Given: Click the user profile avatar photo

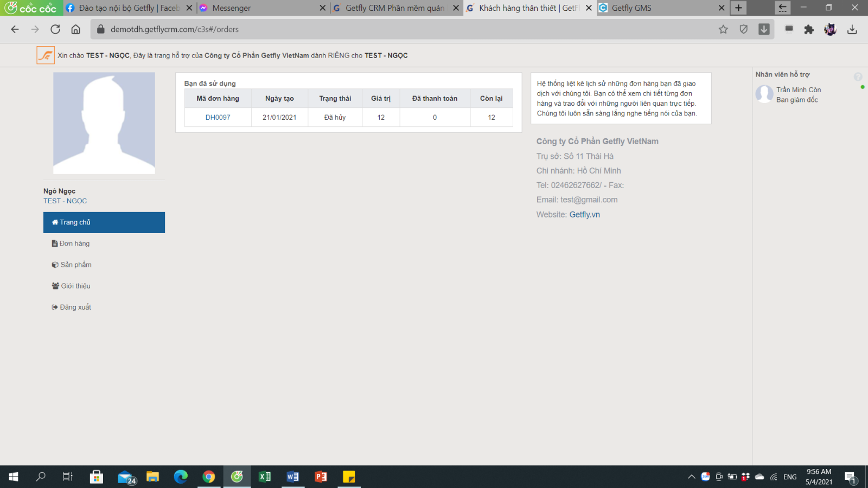Looking at the screenshot, I should pos(104,123).
